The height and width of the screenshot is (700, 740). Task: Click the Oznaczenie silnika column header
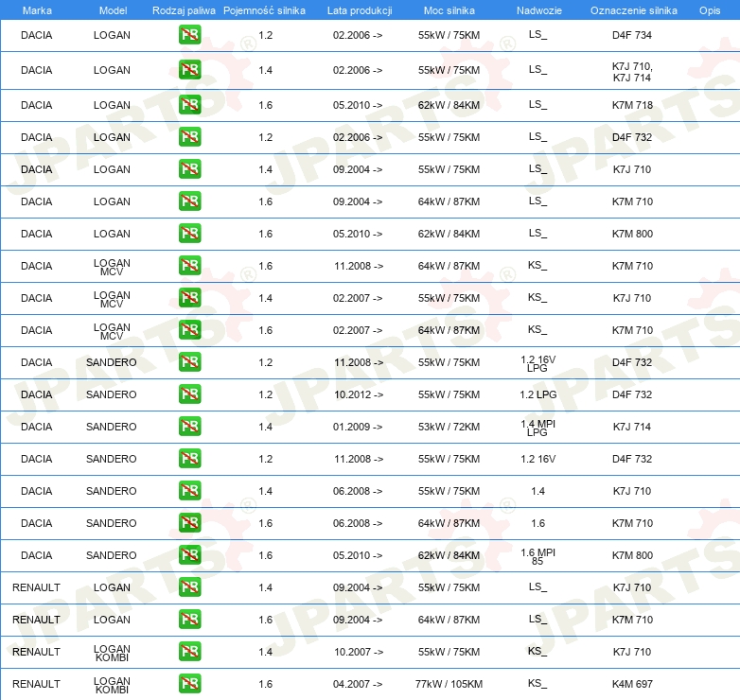(633, 10)
